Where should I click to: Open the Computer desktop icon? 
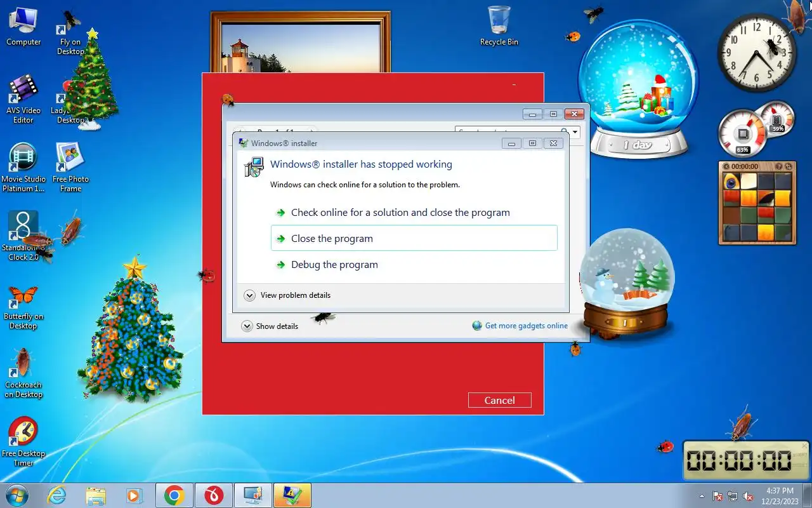(x=23, y=27)
